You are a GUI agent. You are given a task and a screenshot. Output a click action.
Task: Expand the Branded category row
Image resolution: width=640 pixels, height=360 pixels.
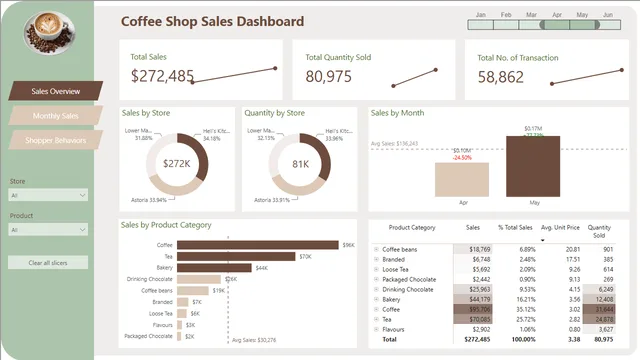tap(376, 259)
